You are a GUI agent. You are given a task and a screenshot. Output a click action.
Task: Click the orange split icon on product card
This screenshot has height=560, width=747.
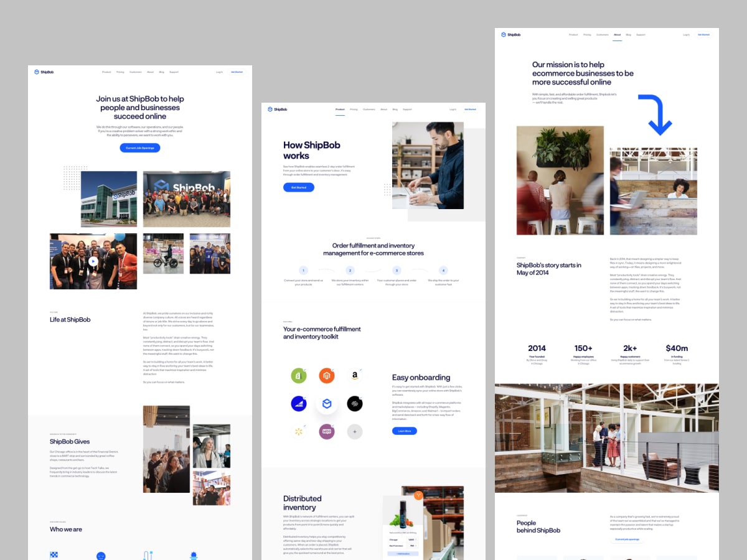tap(418, 496)
